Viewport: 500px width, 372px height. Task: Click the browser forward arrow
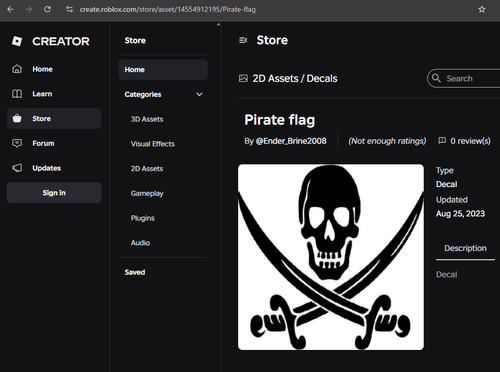pyautogui.click(x=29, y=9)
